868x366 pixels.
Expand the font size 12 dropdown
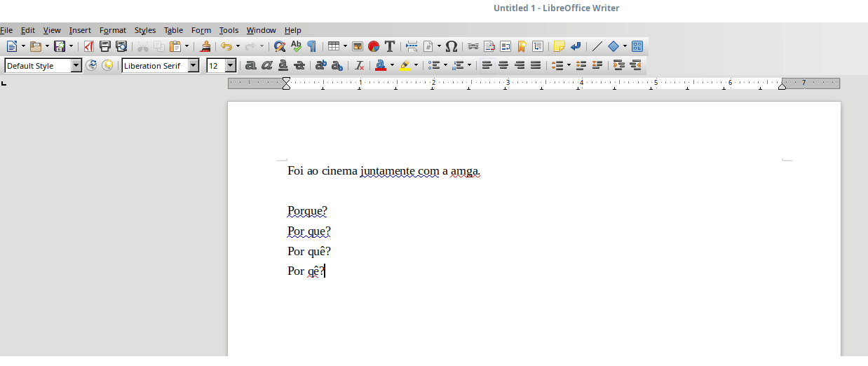[231, 66]
